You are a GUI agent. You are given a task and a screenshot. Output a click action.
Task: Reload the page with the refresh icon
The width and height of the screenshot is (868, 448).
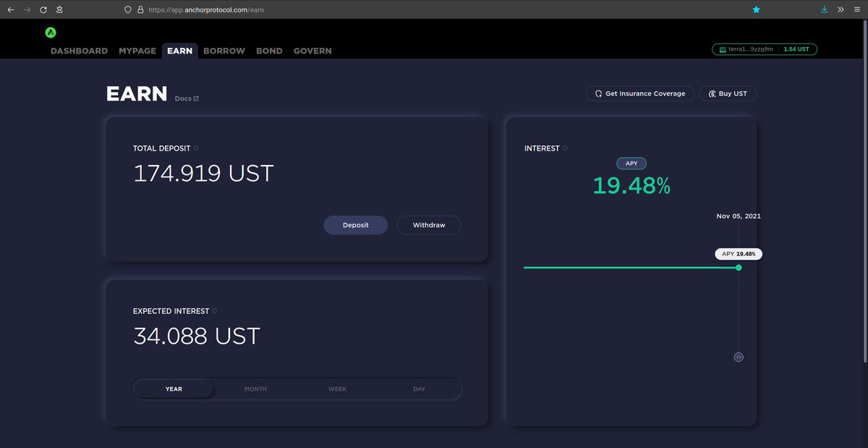tap(43, 9)
